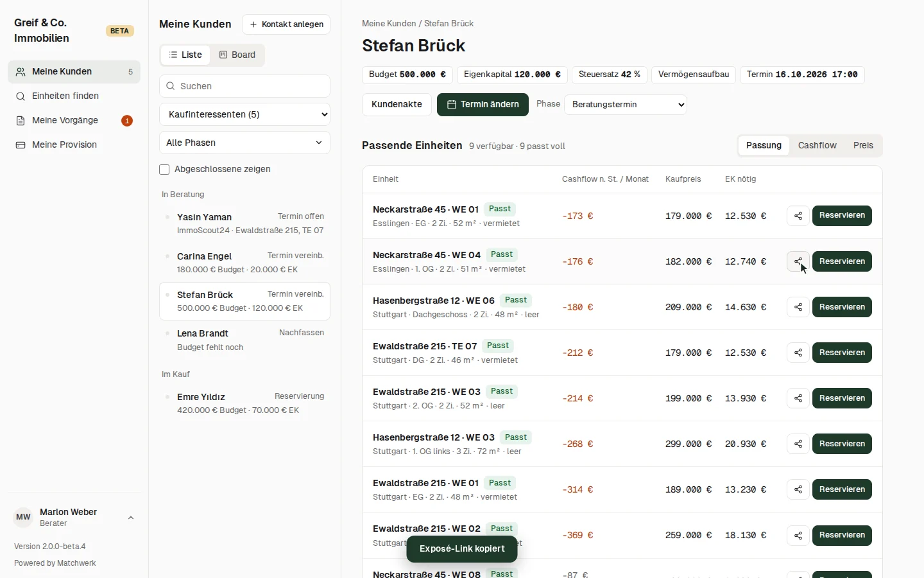Reserve Ewaldstraße 215 WE 03
Viewport: 924px width, 578px height.
(x=842, y=398)
